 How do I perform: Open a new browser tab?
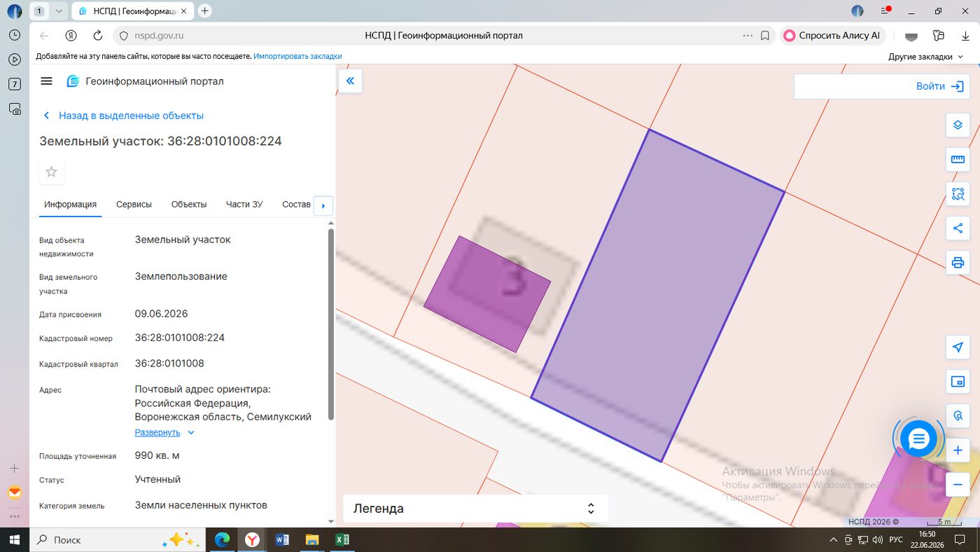coord(204,11)
